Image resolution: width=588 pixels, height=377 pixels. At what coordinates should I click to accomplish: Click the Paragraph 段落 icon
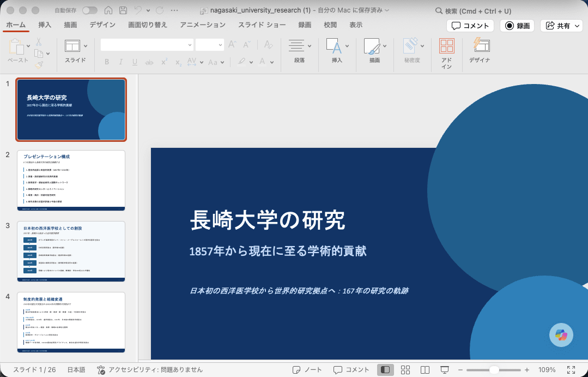(296, 46)
